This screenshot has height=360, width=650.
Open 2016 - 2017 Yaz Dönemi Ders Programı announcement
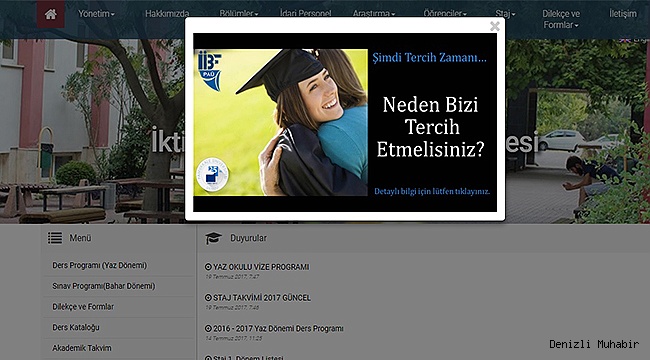tap(278, 328)
